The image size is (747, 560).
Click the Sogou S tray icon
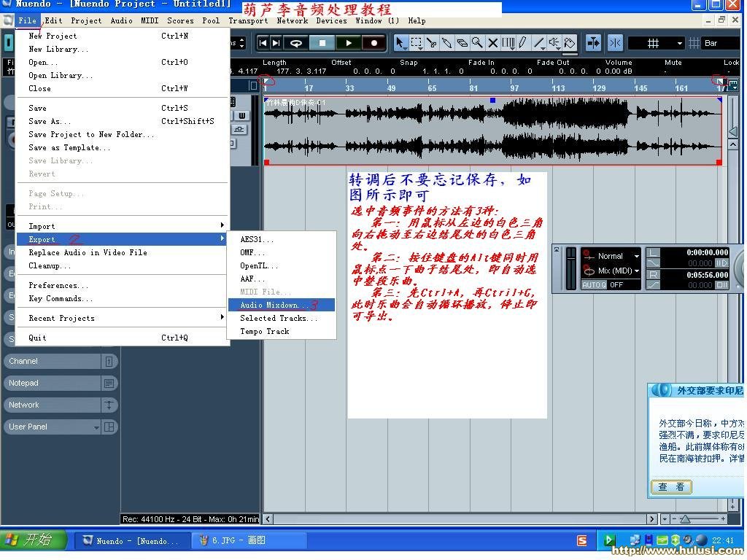point(581,540)
